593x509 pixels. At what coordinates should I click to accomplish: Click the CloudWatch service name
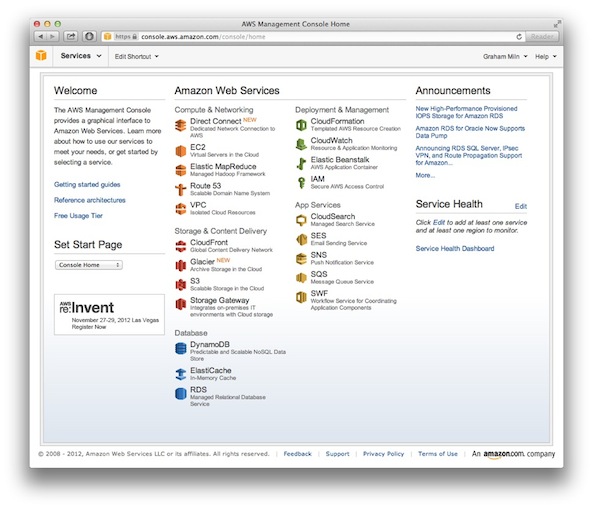click(x=331, y=140)
